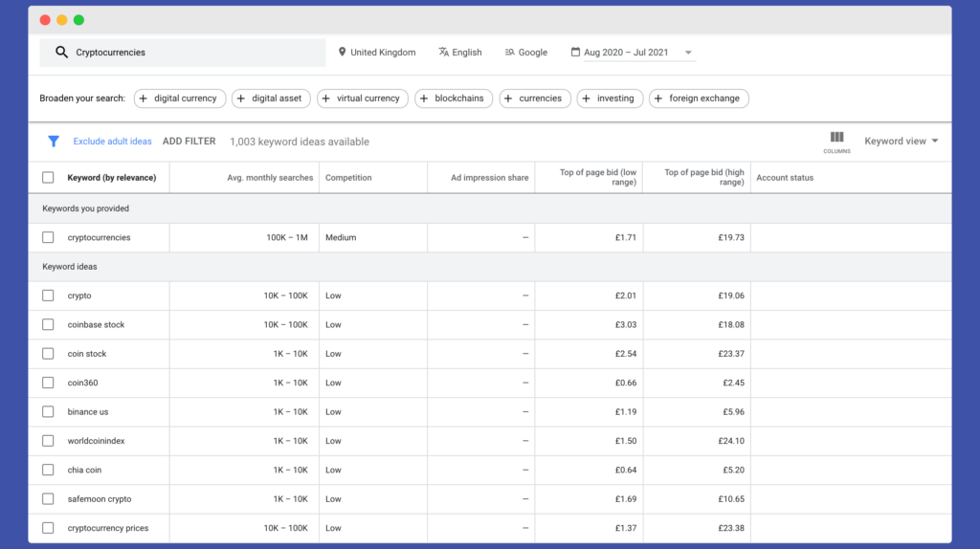Select all keywords with the header checkbox
This screenshot has width=980, height=549.
pyautogui.click(x=48, y=177)
